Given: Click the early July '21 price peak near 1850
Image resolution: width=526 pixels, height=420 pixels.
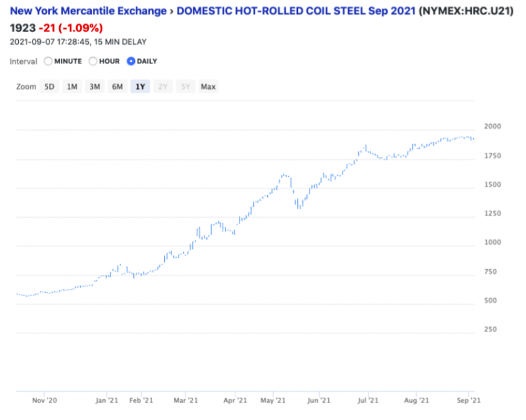Looking at the screenshot, I should (366, 146).
